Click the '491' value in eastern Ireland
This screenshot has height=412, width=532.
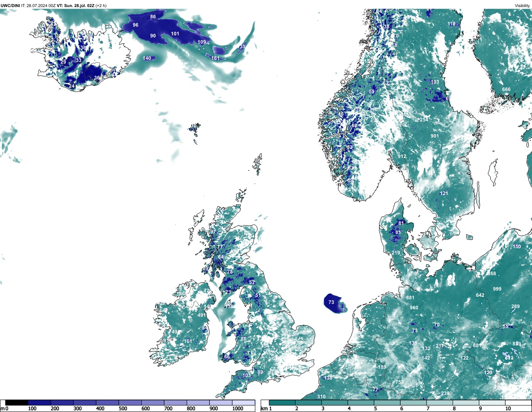click(202, 315)
